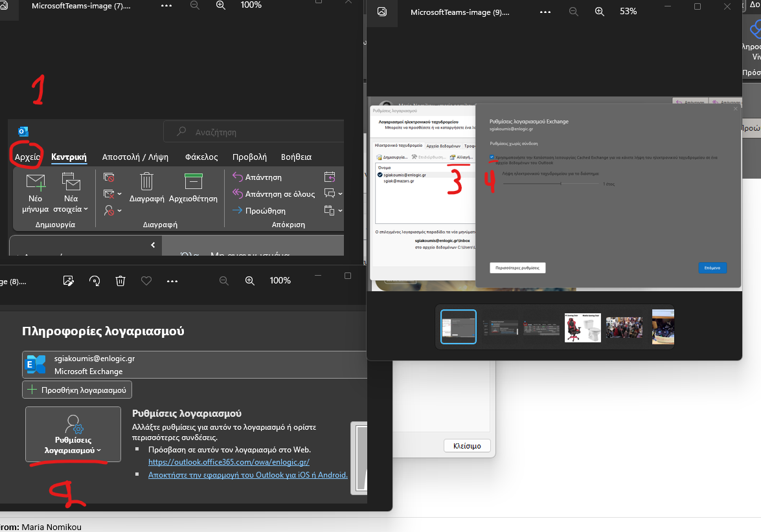Click the Αναζήτηση search field
This screenshot has width=761, height=532.
pos(254,131)
